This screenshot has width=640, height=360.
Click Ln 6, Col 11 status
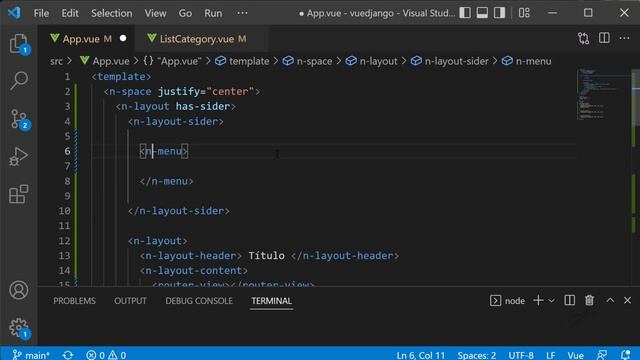pos(420,355)
